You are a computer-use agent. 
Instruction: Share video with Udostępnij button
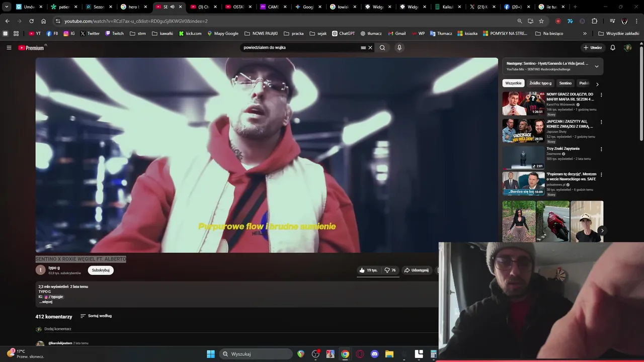(x=416, y=270)
